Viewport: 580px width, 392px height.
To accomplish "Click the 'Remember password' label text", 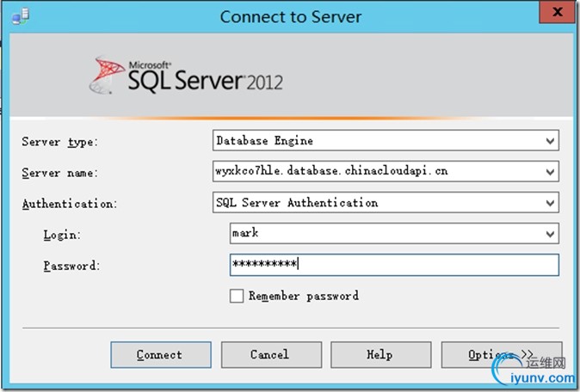I will 304,296.
